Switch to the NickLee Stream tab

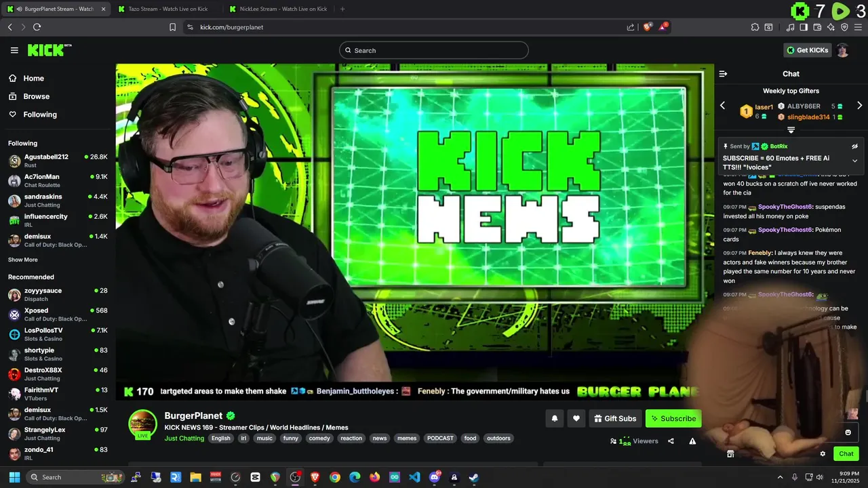pyautogui.click(x=278, y=9)
